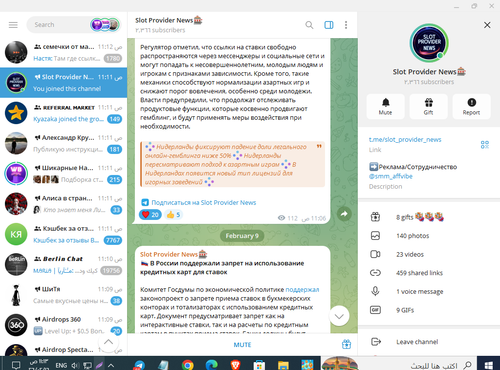Click the February 9 date label

click(242, 236)
